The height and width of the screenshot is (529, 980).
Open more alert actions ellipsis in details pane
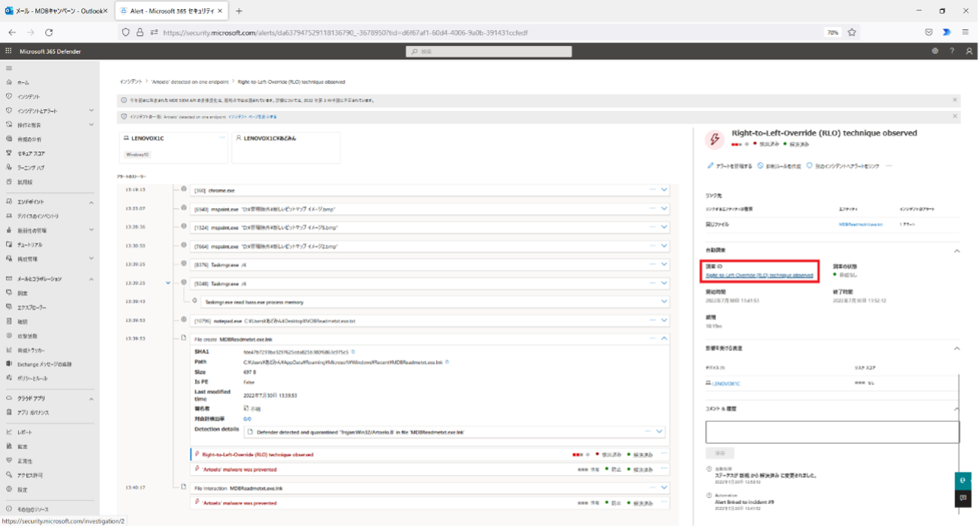(889, 166)
